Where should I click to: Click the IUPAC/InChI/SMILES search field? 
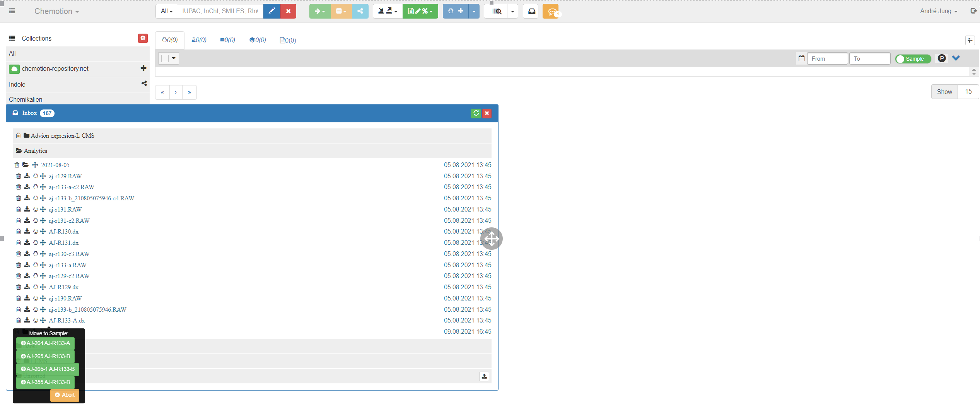[x=219, y=11]
